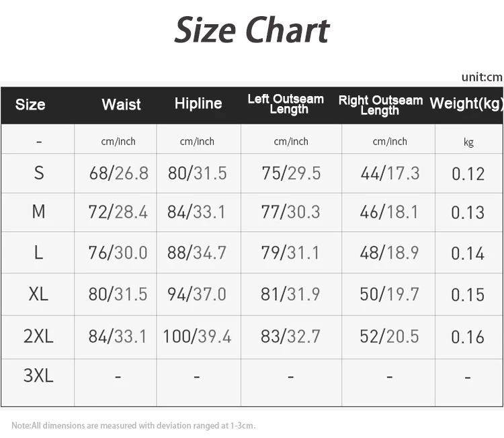504x438 pixels.
Task: Select the S size row label
Action: pyautogui.click(x=39, y=173)
